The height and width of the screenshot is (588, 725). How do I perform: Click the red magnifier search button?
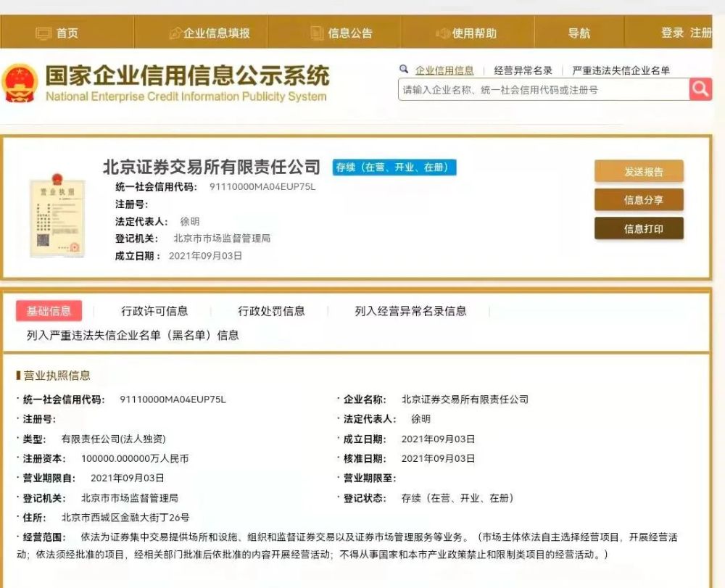(x=700, y=88)
